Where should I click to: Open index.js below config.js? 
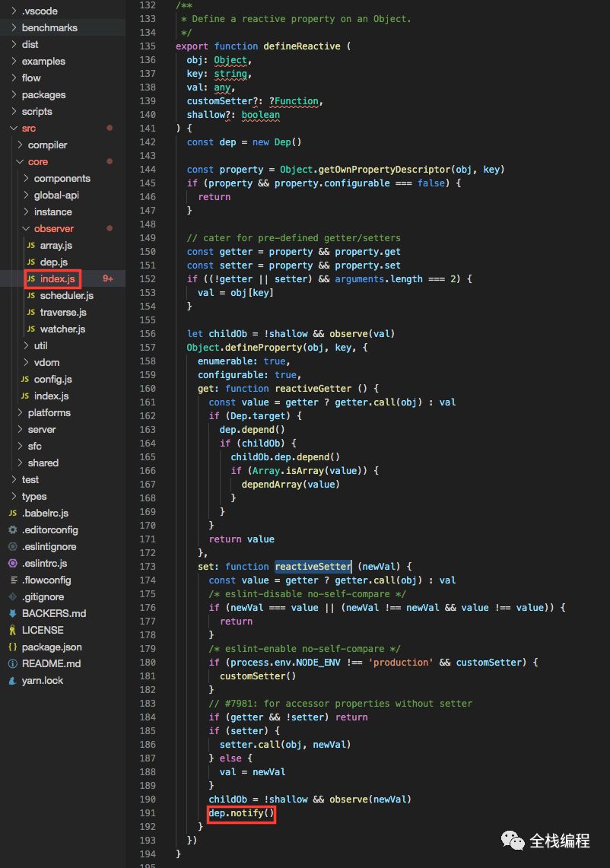pyautogui.click(x=51, y=396)
